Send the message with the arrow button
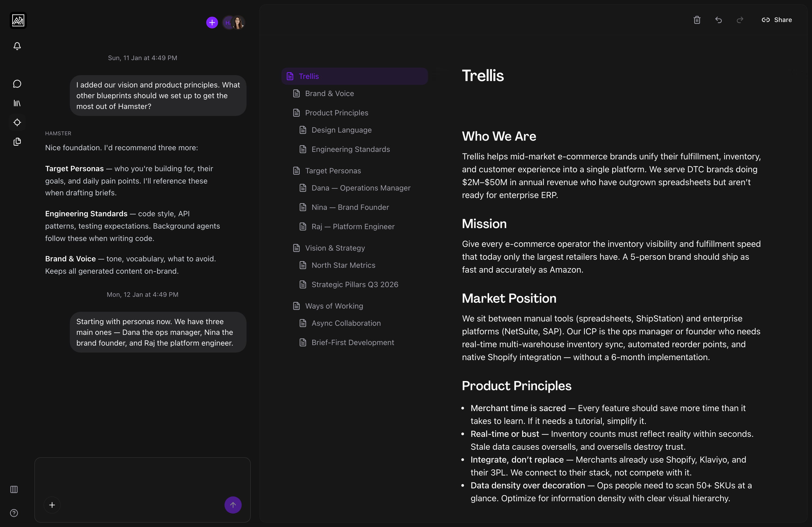The height and width of the screenshot is (527, 812). click(x=233, y=505)
